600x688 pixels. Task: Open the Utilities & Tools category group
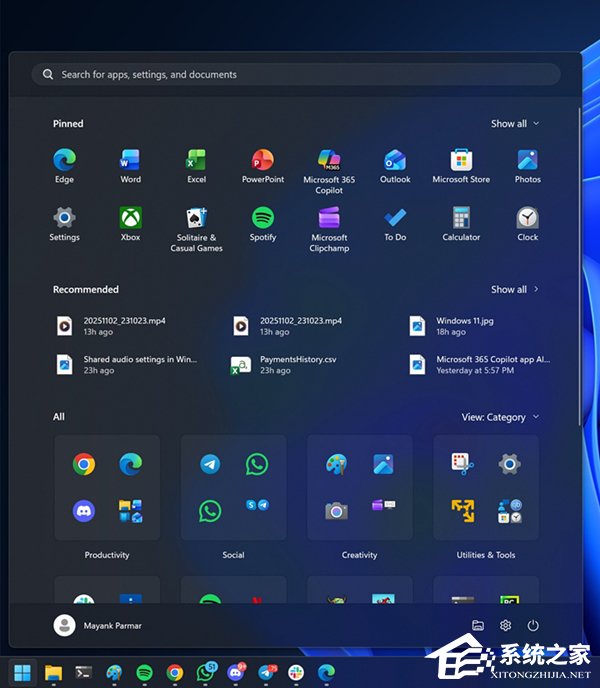[485, 488]
